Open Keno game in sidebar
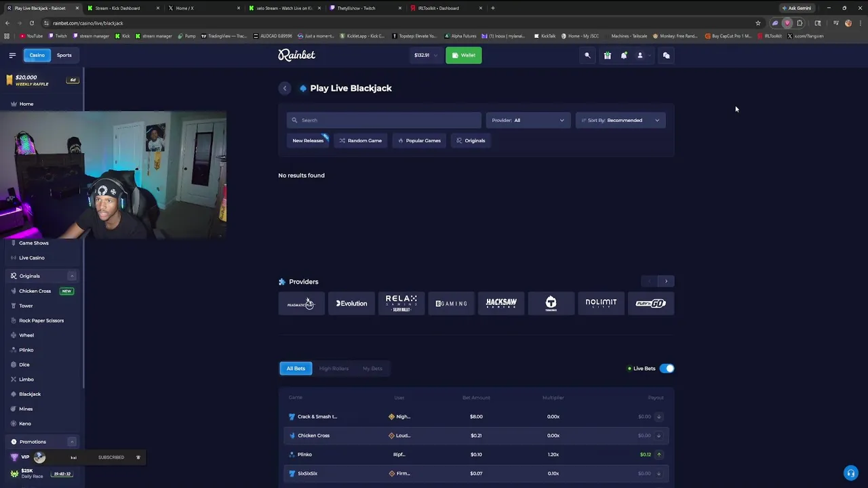The image size is (868, 488). pos(25,424)
